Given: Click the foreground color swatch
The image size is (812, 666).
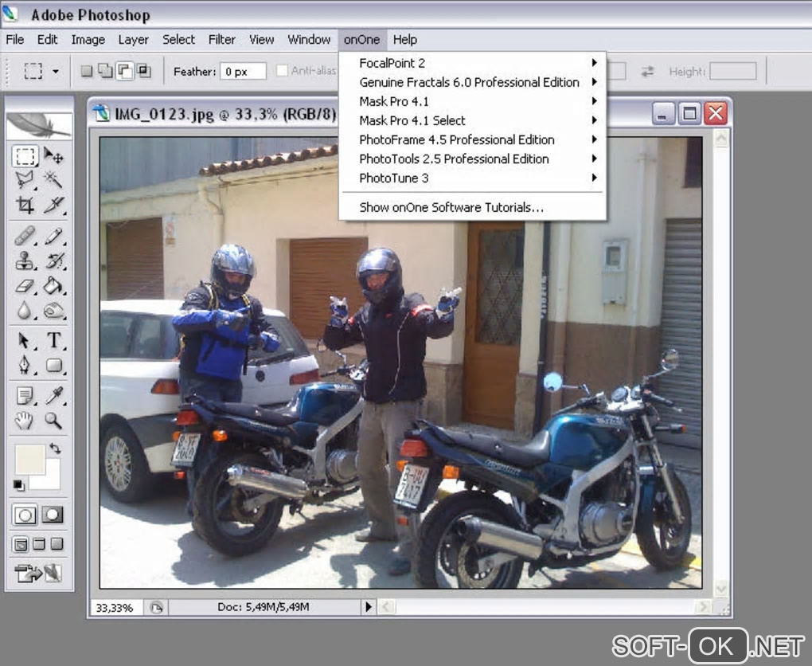Looking at the screenshot, I should [29, 459].
